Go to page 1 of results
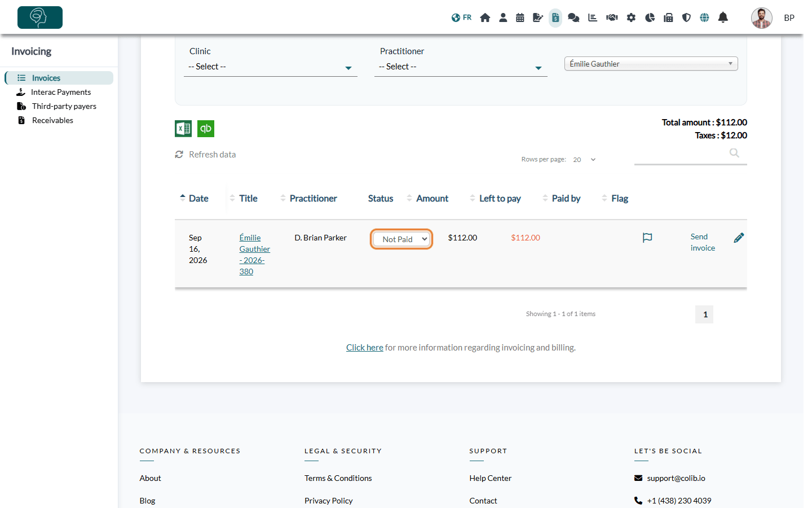The height and width of the screenshot is (508, 812). [704, 314]
